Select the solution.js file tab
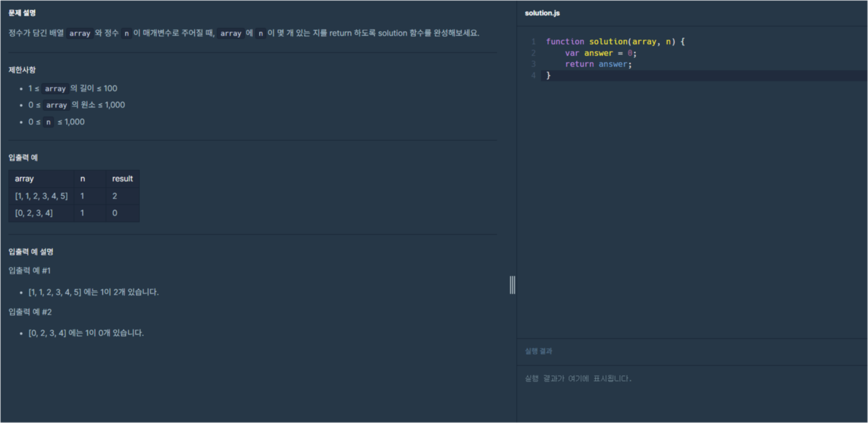This screenshot has width=868, height=423. click(x=542, y=13)
